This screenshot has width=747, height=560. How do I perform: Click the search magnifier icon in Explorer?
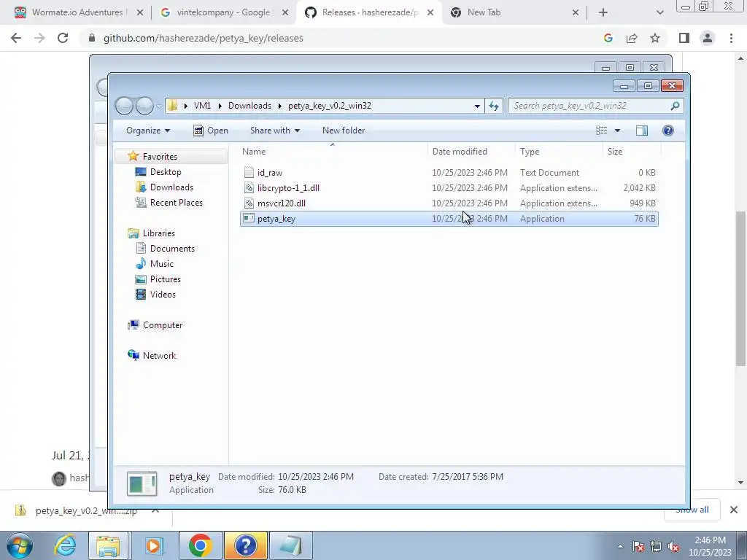(x=675, y=106)
